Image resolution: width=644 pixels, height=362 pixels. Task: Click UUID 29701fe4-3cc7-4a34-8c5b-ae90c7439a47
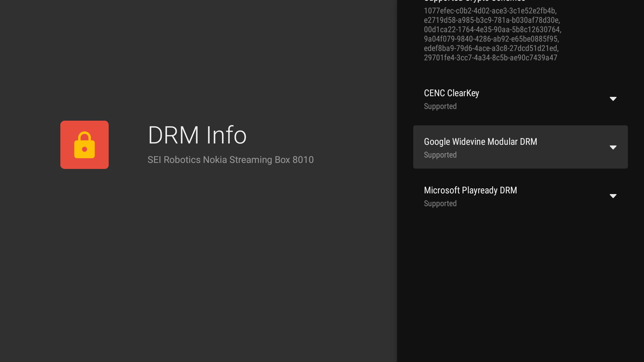tap(491, 58)
